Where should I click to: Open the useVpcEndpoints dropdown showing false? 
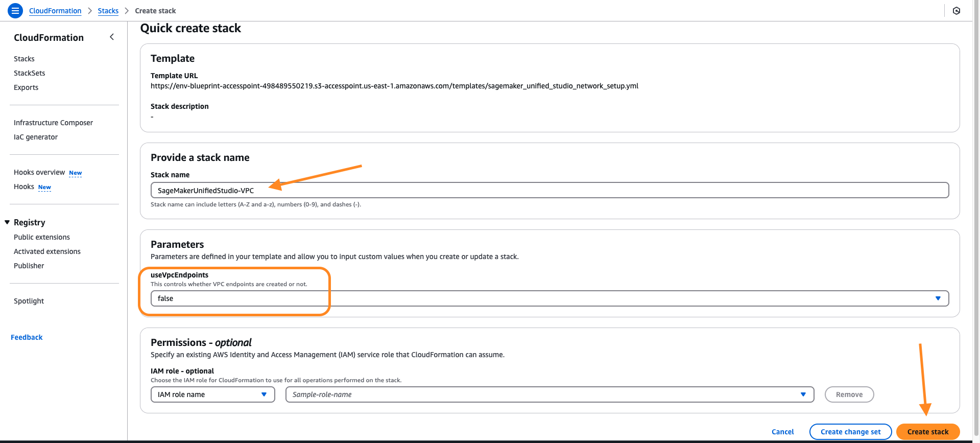coord(550,298)
